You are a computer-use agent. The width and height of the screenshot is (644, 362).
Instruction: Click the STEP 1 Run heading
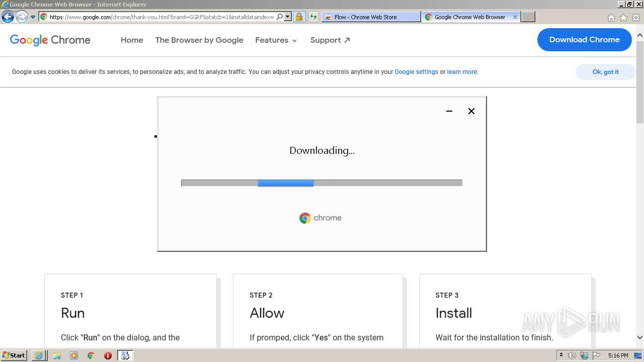tap(73, 313)
